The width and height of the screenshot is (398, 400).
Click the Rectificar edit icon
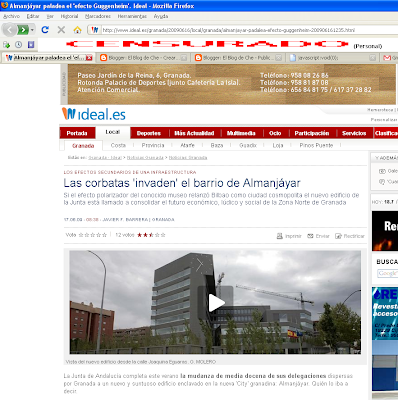coord(338,236)
